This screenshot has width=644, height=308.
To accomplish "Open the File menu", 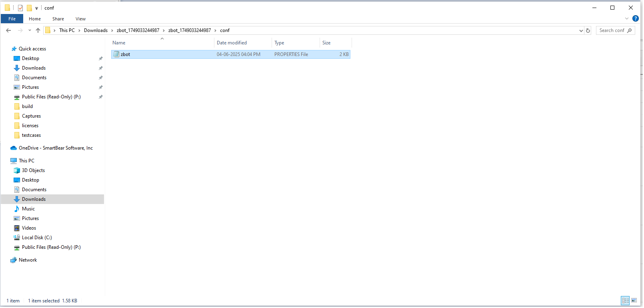I will tap(12, 19).
